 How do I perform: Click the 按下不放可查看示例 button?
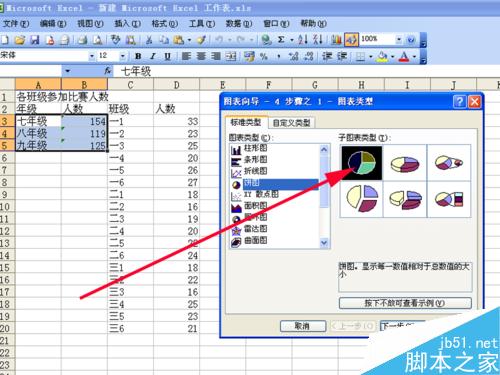405,303
